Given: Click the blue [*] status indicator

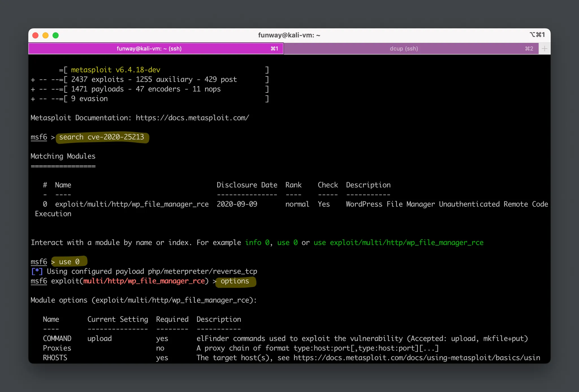Looking at the screenshot, I should [x=37, y=272].
